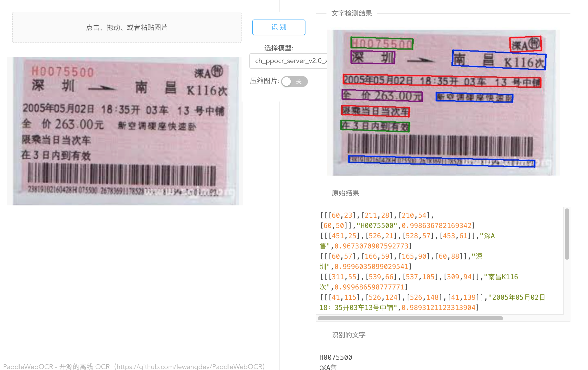Open the image upload drop zone

(x=127, y=27)
